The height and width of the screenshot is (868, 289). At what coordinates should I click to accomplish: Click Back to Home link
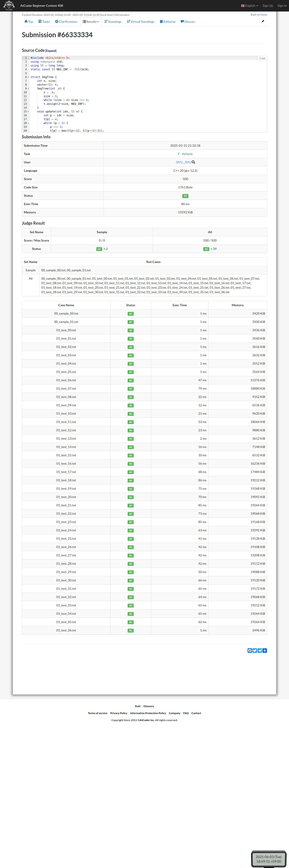tap(259, 15)
